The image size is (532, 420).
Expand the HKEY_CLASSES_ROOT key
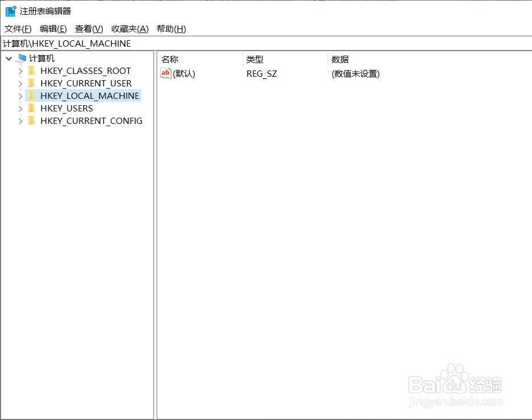[20, 71]
